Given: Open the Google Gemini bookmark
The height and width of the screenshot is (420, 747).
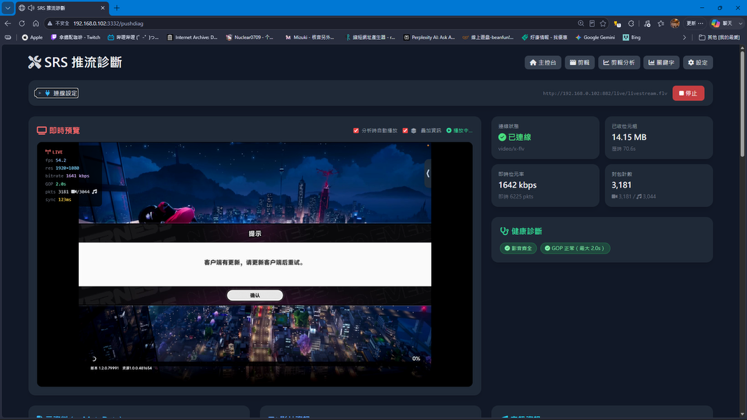Looking at the screenshot, I should point(595,37).
